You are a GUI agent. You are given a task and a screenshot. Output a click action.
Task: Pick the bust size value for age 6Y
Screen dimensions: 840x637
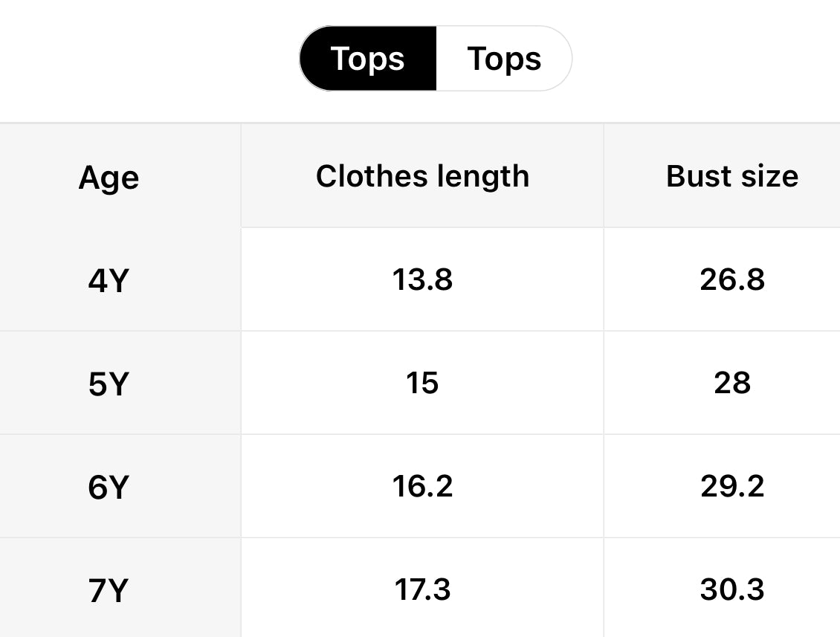(732, 486)
